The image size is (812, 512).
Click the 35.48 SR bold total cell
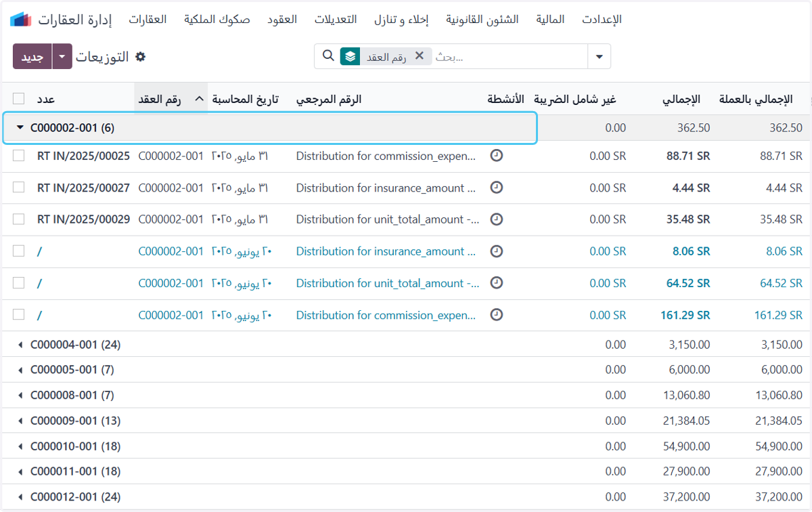tap(688, 219)
